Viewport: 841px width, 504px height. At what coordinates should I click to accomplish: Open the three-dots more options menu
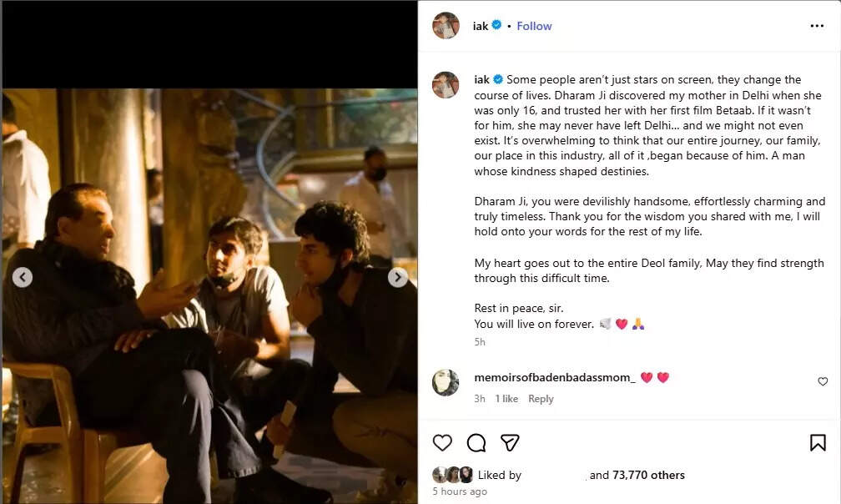click(817, 26)
